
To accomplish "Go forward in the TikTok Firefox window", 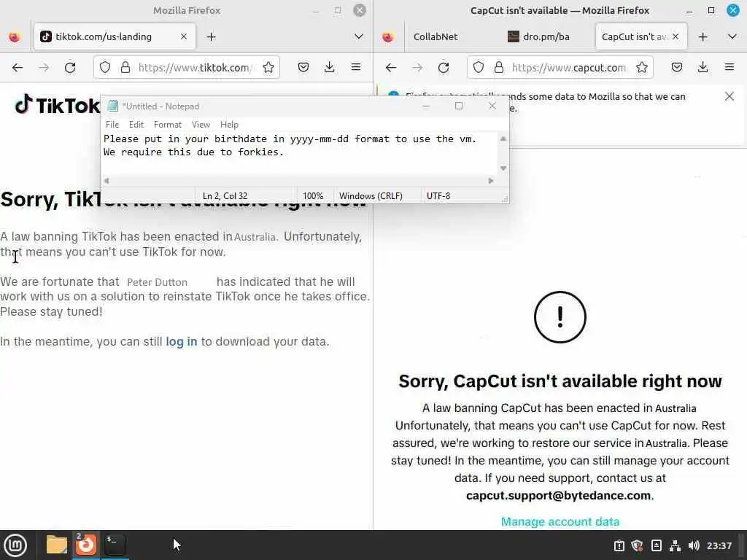I will pos(44,68).
